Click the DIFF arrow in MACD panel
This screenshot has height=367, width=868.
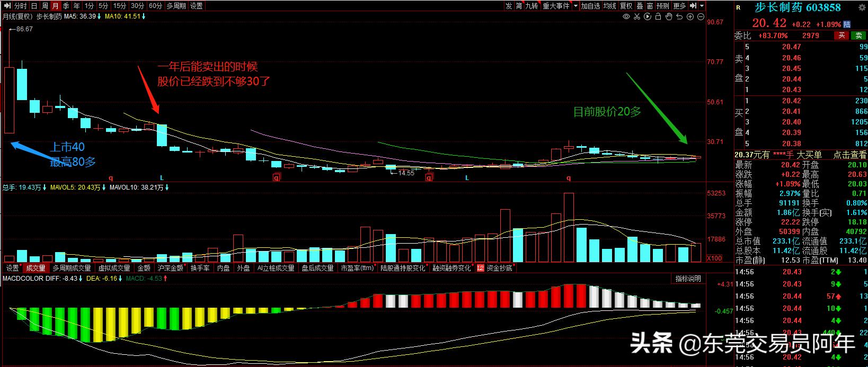(81, 278)
